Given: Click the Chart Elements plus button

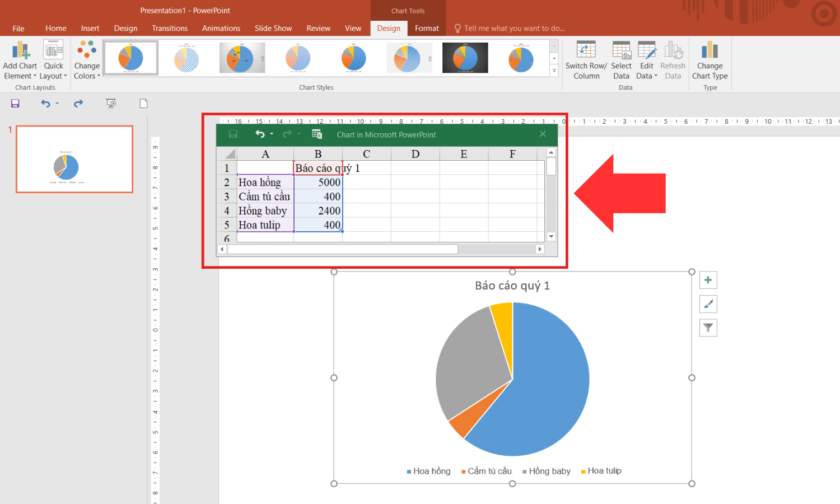Looking at the screenshot, I should pos(708,280).
